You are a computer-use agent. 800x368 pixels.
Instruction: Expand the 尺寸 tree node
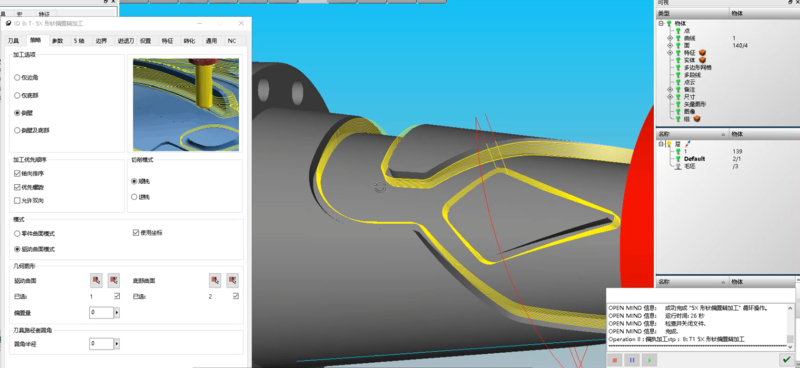[x=670, y=96]
